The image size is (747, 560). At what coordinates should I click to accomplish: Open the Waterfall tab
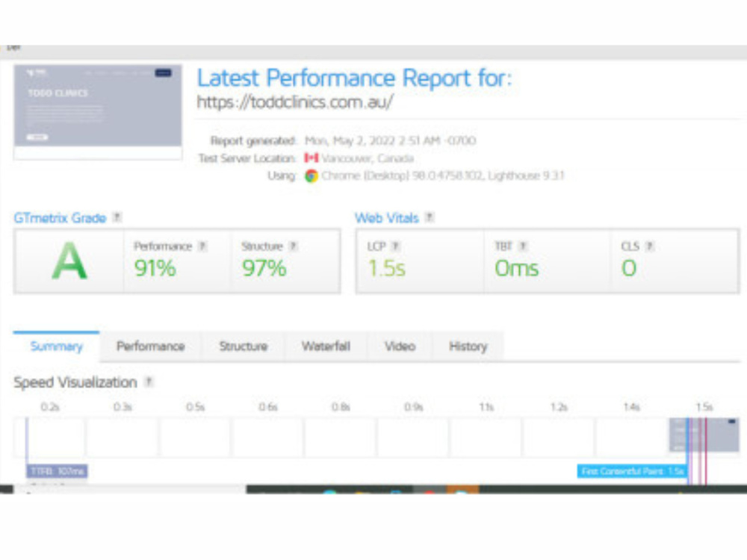tap(326, 346)
